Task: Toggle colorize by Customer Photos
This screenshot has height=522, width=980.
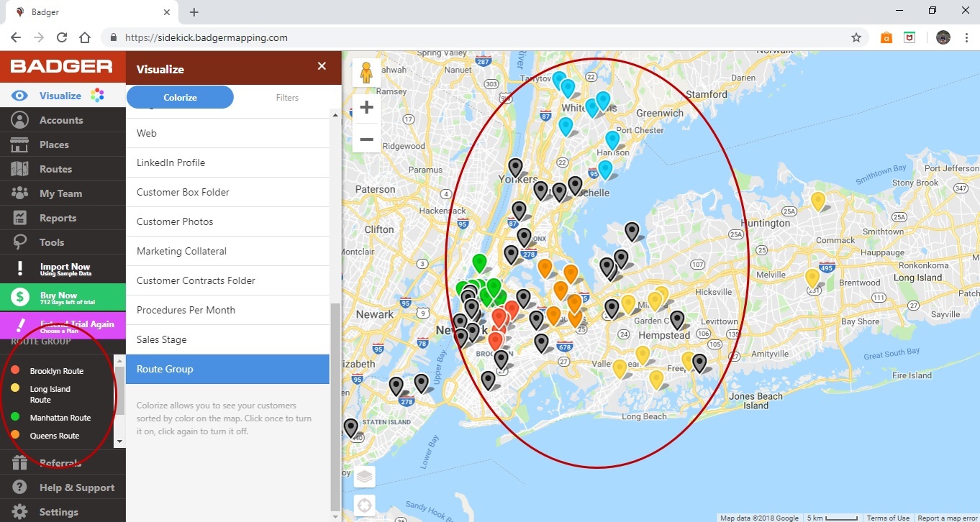Action: [227, 221]
